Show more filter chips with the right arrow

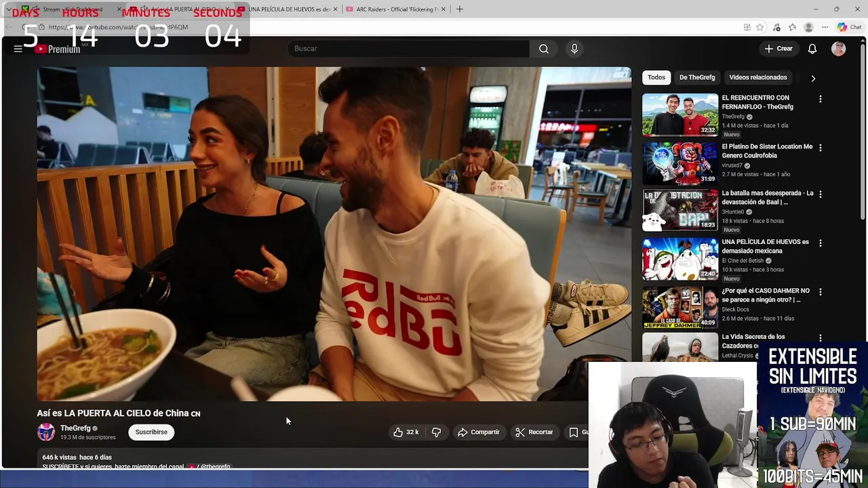click(813, 78)
